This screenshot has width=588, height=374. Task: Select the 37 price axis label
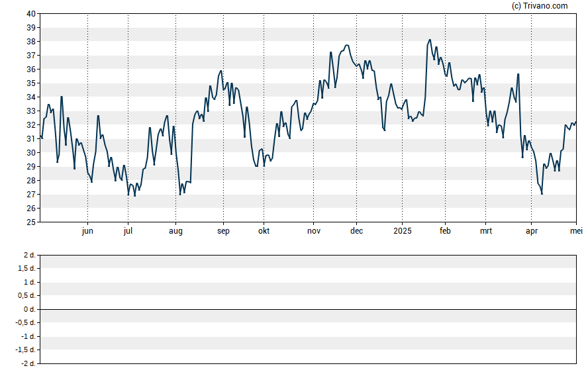(x=31, y=56)
